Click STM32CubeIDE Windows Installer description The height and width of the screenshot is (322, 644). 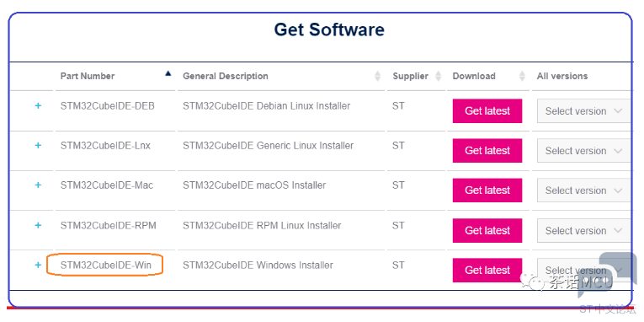(x=258, y=266)
